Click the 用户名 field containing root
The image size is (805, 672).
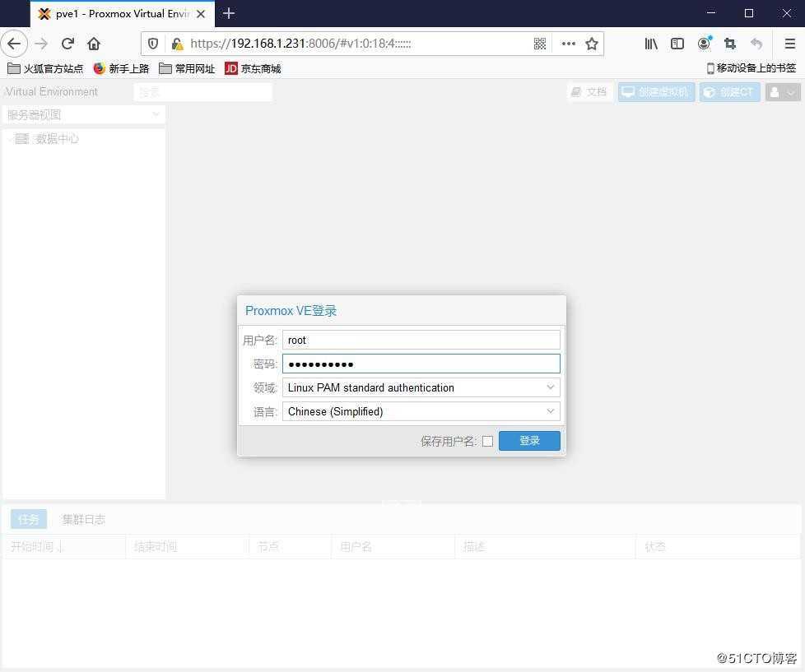click(421, 340)
